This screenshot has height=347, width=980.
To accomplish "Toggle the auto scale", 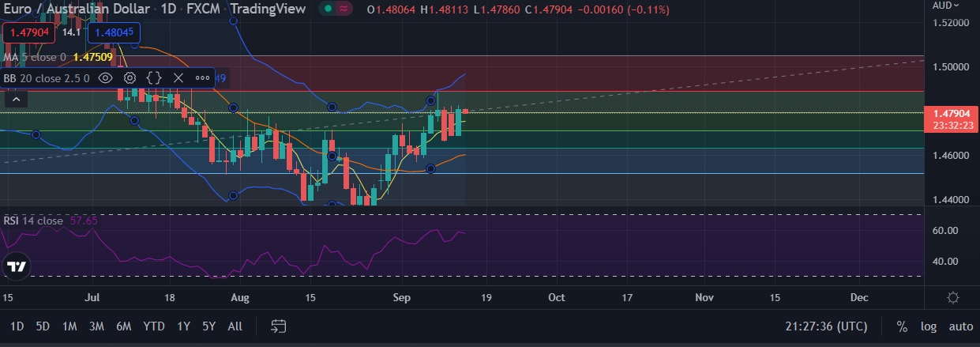I will (960, 326).
